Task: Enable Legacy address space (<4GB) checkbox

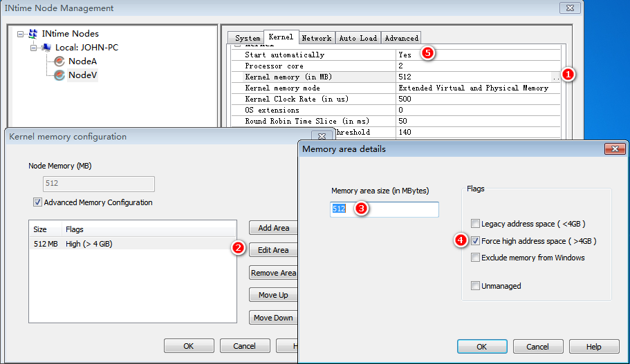Action: (475, 224)
